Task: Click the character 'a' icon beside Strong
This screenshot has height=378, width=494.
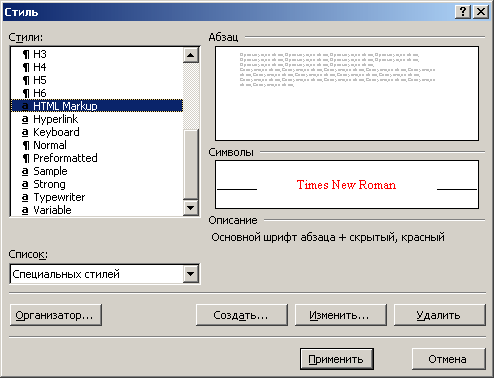Action: 25,184
